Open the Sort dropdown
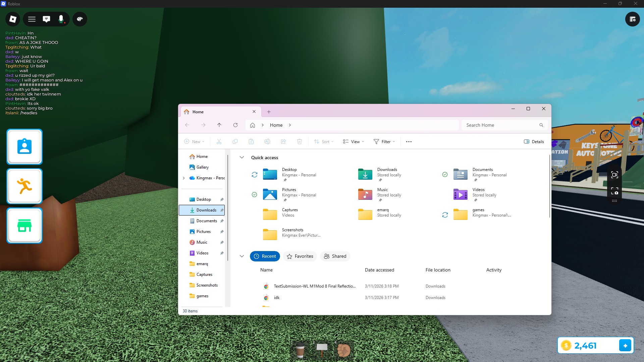 (324, 142)
